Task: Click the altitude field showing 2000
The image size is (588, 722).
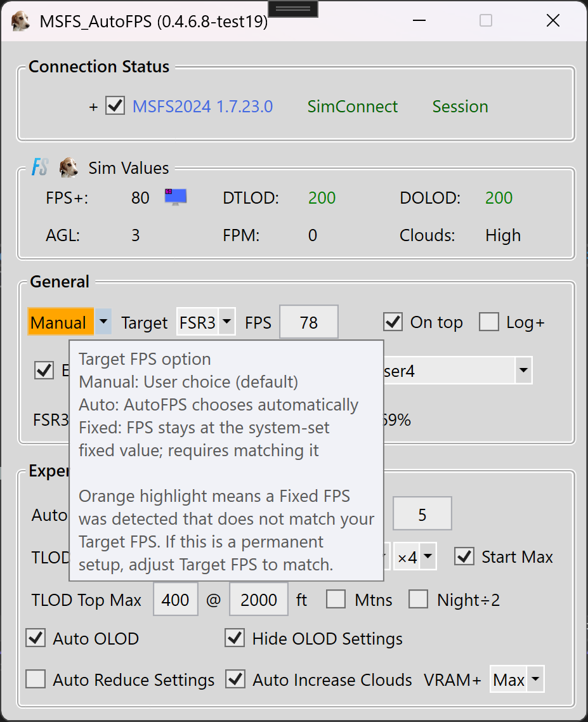Action: pos(259,599)
